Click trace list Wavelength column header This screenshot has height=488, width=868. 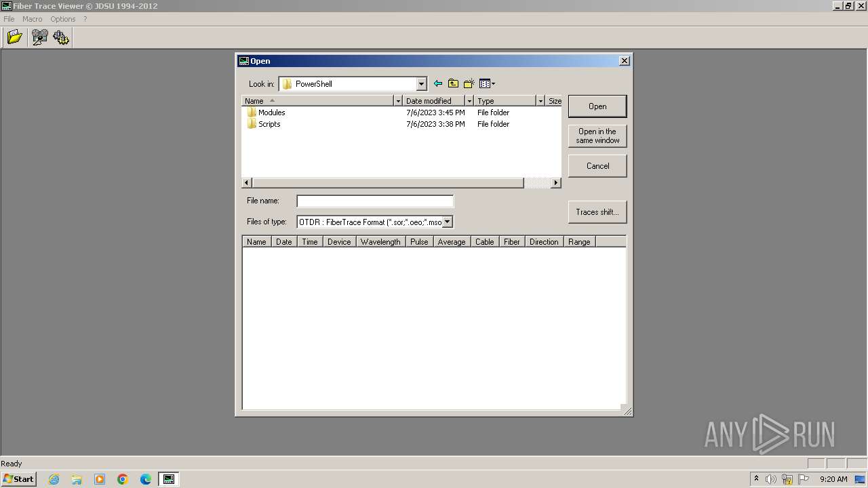pyautogui.click(x=380, y=242)
